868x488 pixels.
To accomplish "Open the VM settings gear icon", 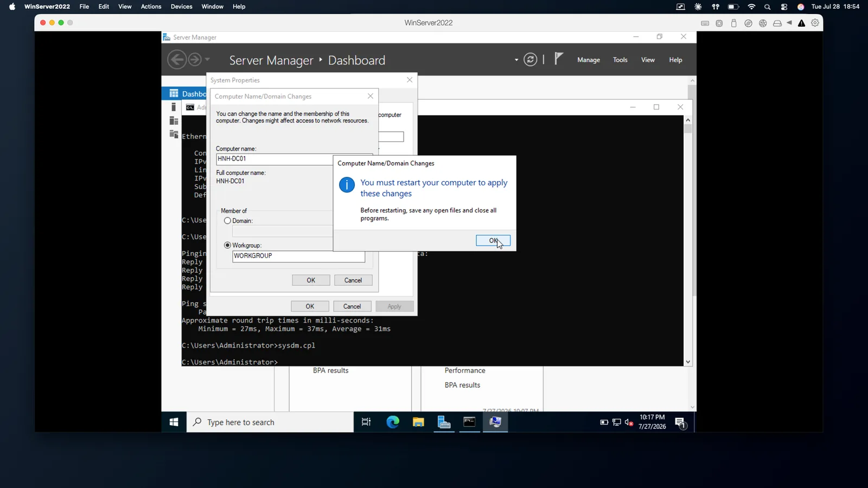I will [x=815, y=23].
